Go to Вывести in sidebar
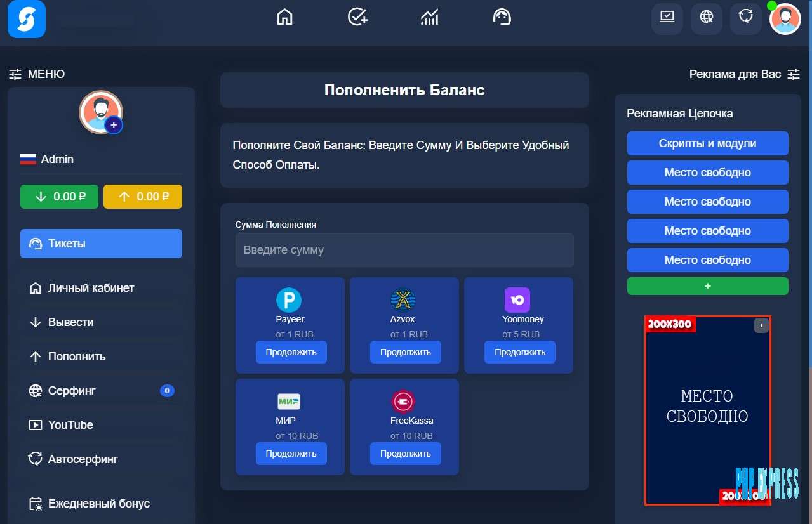This screenshot has height=524, width=812. [x=101, y=322]
